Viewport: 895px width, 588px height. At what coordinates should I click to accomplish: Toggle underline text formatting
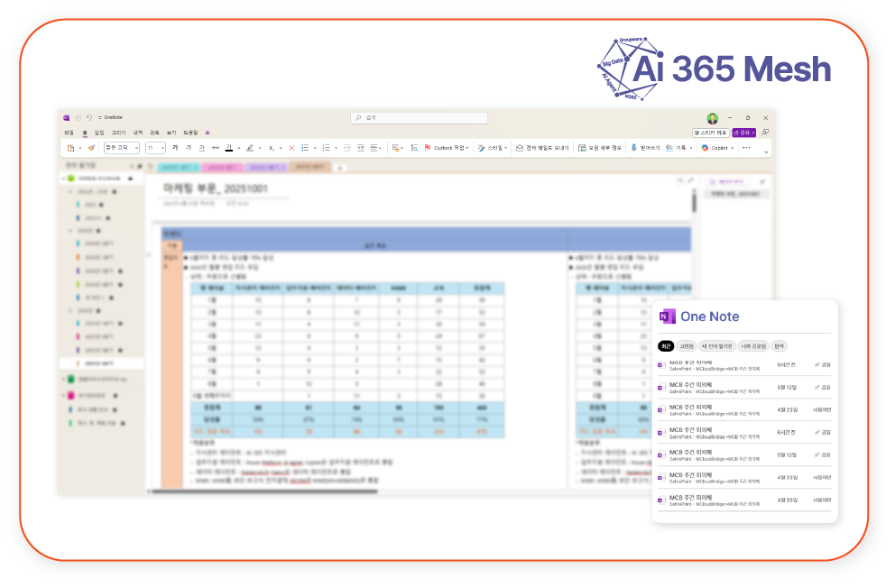(x=202, y=148)
